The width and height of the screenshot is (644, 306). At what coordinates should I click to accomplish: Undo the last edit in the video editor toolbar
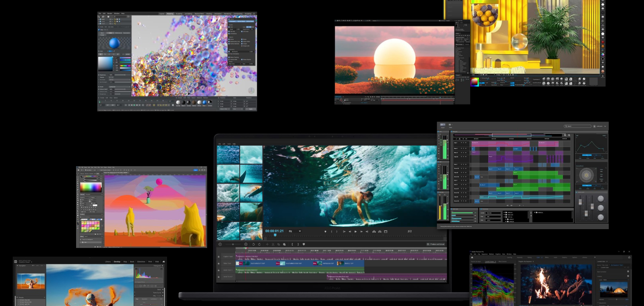click(x=254, y=244)
